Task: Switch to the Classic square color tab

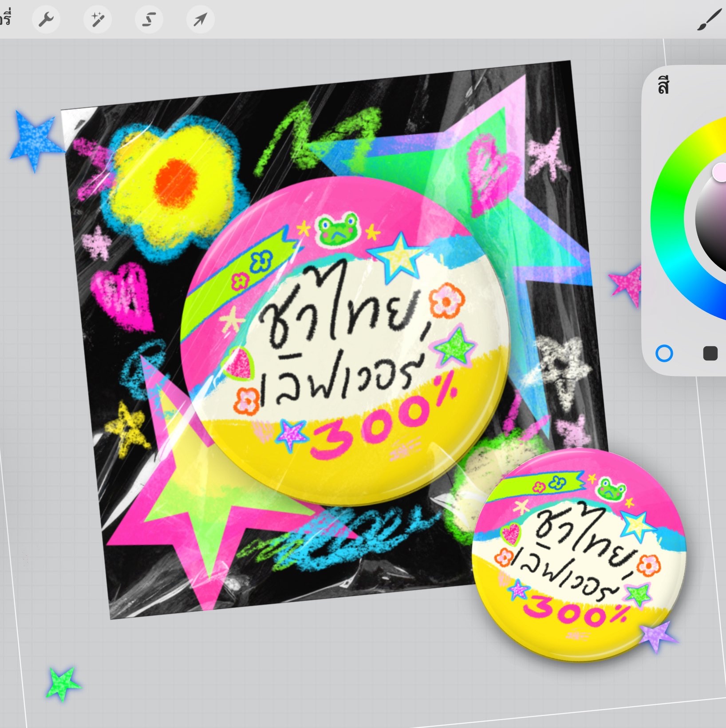Action: (x=710, y=354)
